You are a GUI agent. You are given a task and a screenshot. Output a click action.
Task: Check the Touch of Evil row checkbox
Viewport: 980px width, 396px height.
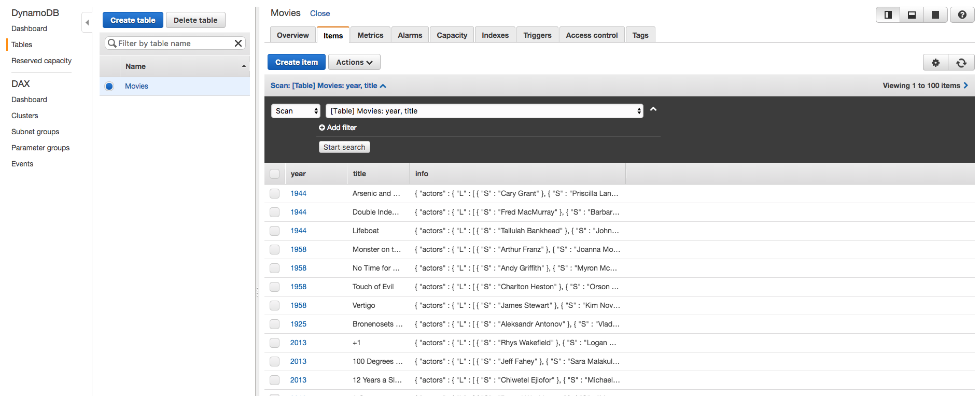[x=275, y=287]
